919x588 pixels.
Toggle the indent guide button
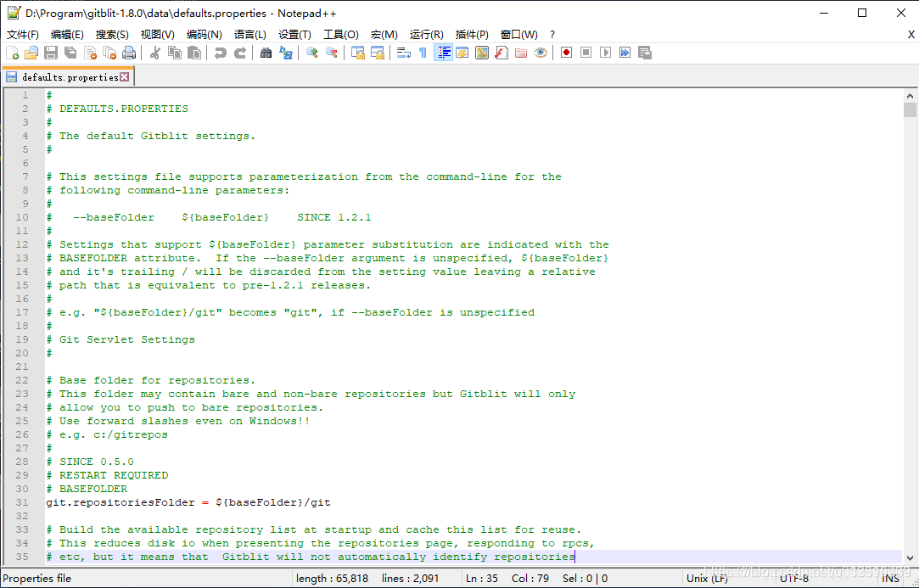pos(443,53)
